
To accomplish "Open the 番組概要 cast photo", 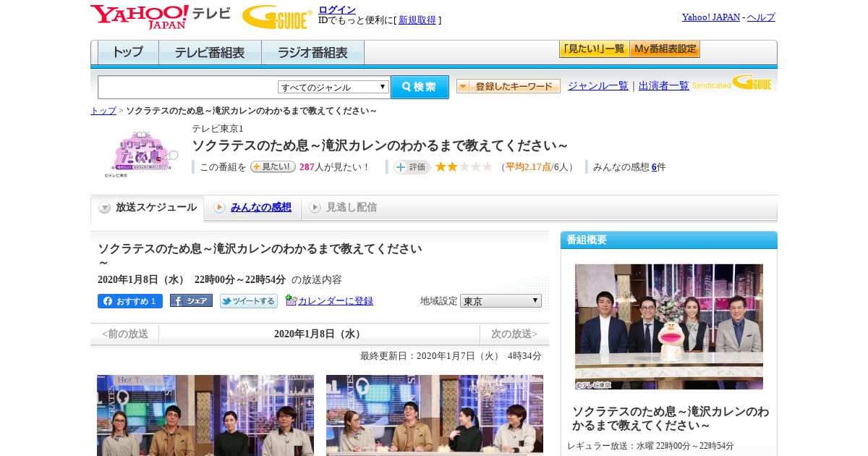I will tap(669, 326).
